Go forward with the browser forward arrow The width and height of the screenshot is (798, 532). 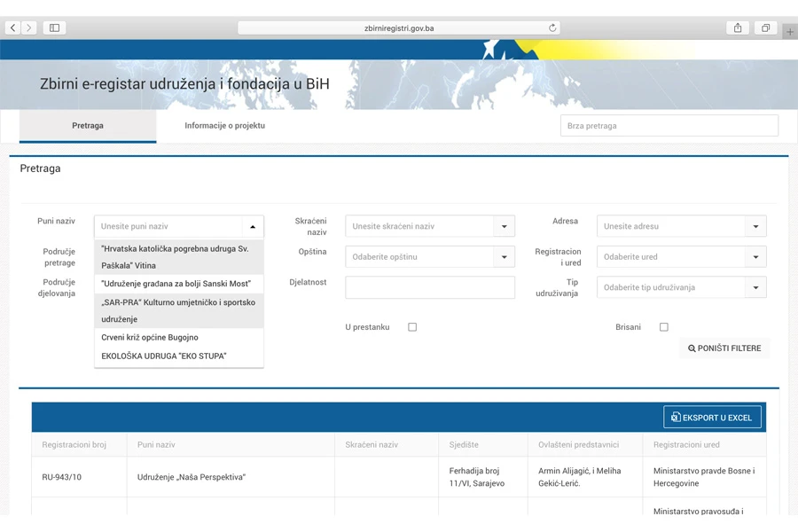[x=29, y=28]
